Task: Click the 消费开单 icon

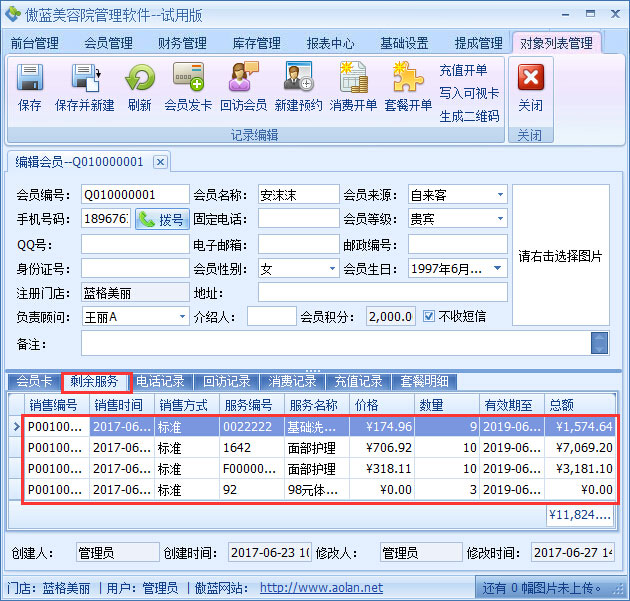Action: [353, 78]
